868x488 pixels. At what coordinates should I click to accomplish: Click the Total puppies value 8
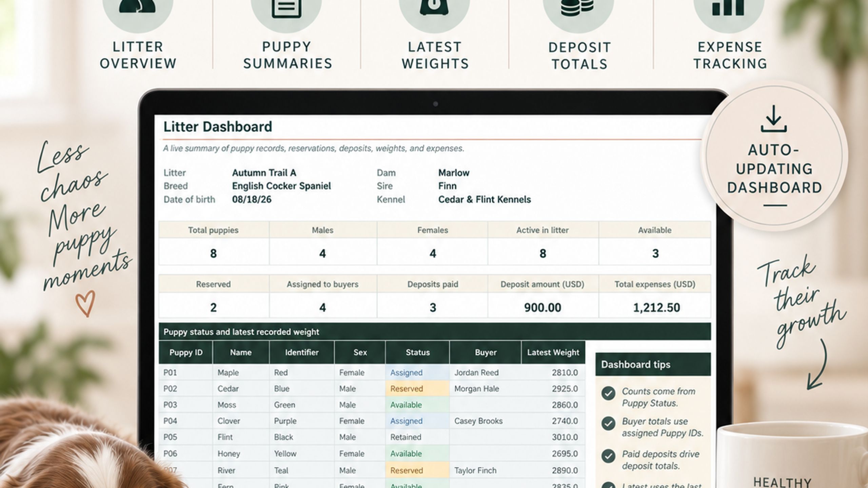(214, 253)
